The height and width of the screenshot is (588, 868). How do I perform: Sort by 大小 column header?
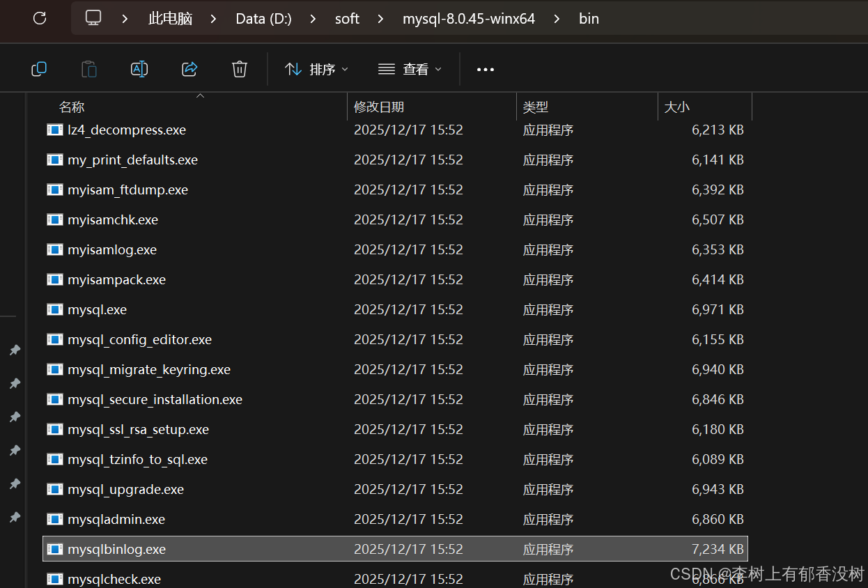676,107
